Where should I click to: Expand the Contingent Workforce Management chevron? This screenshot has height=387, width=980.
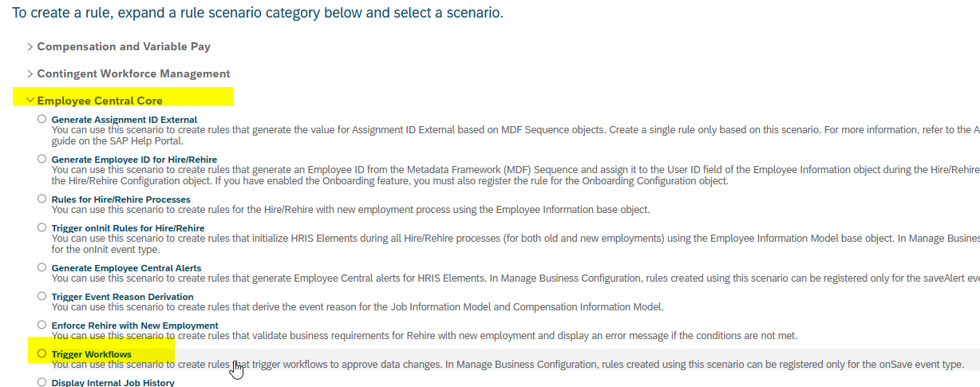(30, 74)
